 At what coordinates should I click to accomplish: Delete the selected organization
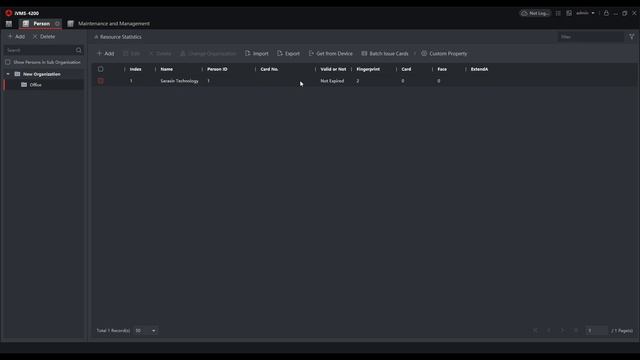[44, 36]
